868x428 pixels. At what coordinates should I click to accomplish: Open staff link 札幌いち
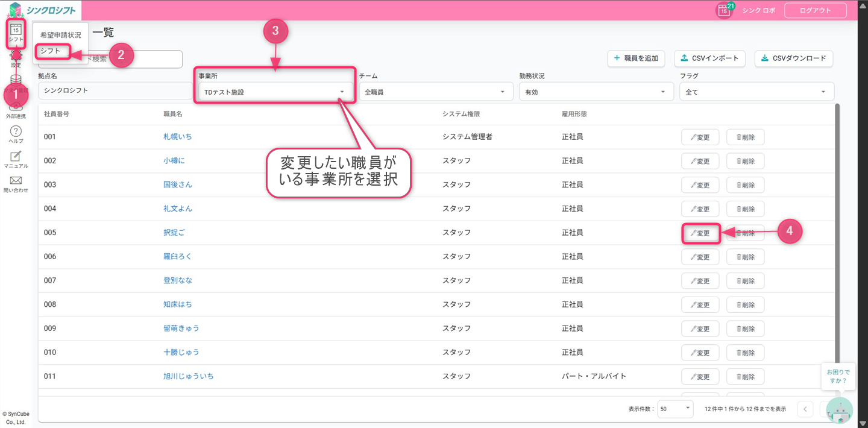[x=178, y=137]
